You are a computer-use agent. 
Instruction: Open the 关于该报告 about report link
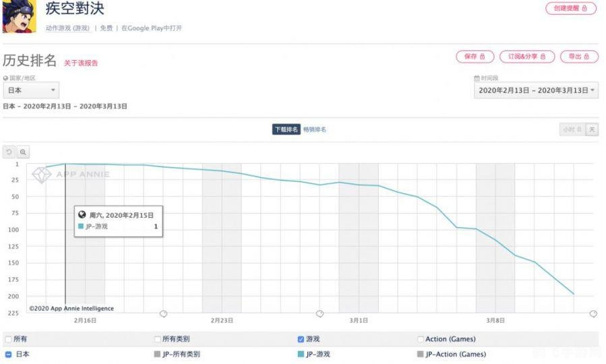click(81, 63)
